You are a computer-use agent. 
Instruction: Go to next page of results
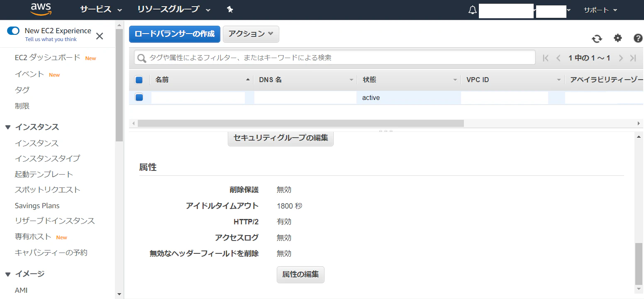click(x=621, y=58)
